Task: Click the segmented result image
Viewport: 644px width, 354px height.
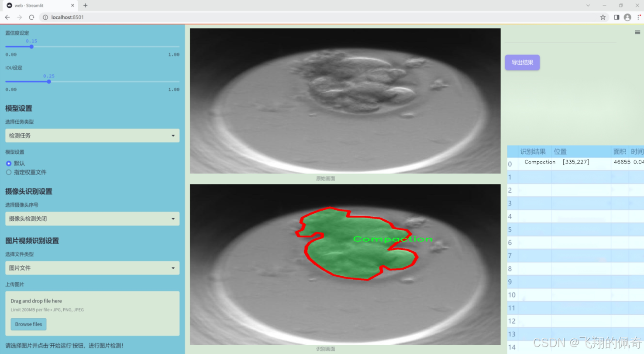Action: point(345,264)
